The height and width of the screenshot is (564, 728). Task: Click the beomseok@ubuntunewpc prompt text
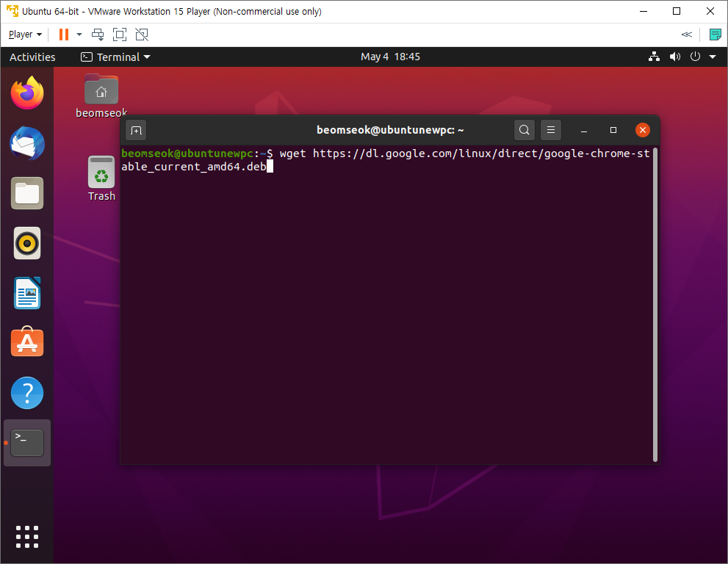[x=187, y=153]
